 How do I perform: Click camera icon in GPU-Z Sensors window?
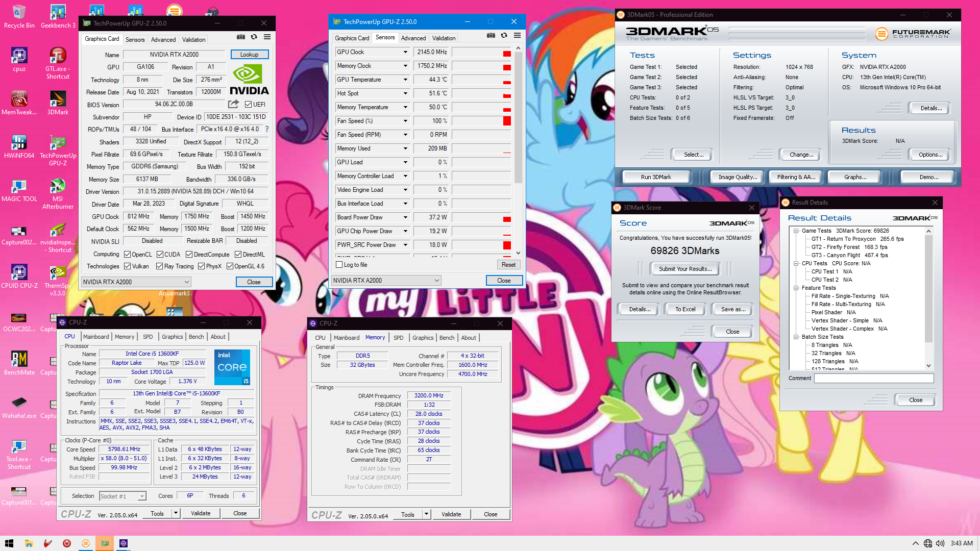point(491,36)
